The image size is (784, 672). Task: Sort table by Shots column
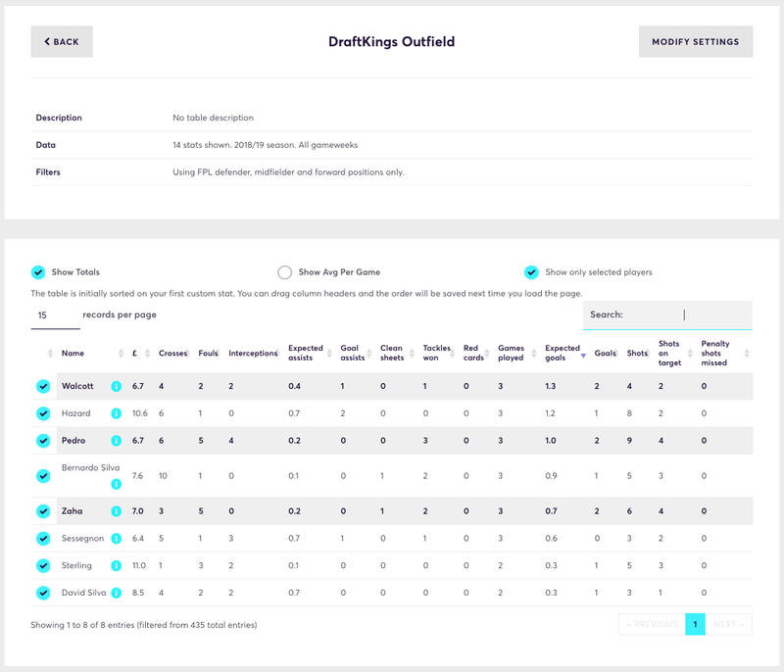638,354
